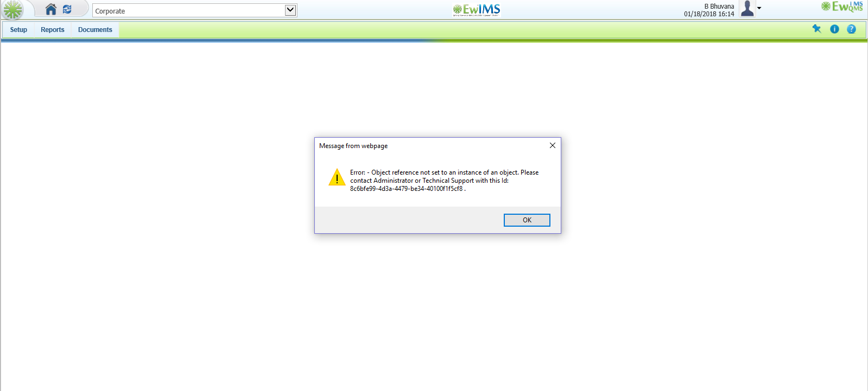Viewport: 868px width, 391px height.
Task: Click the EwIMS logo in header center
Action: 477,10
